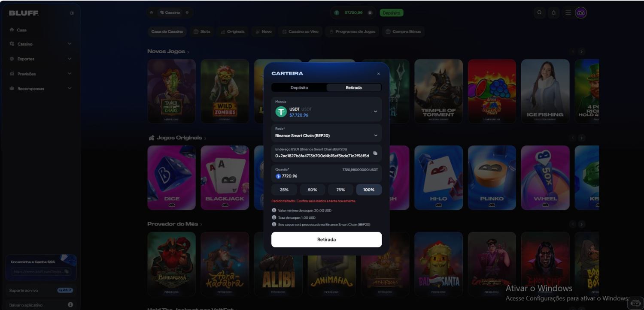Screen dimensions: 644x310
Task: Open the Blackjack original game
Action: (x=225, y=178)
